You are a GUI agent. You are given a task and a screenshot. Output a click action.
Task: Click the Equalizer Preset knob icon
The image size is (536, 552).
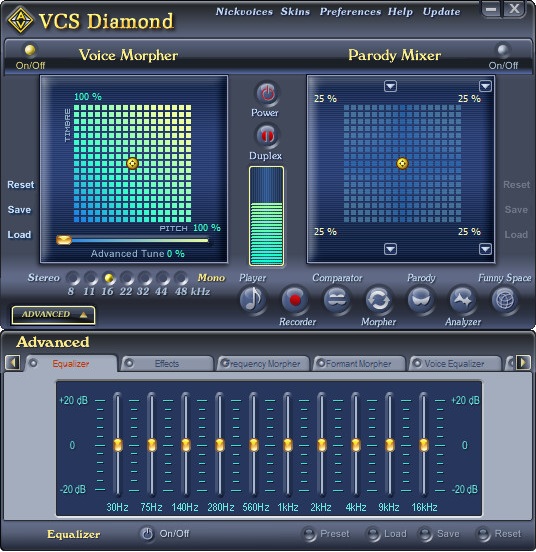[310, 534]
